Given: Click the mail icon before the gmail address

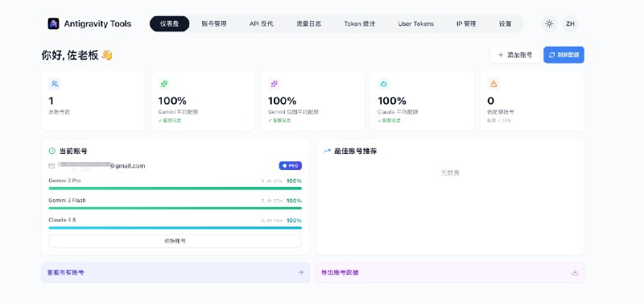Looking at the screenshot, I should 52,166.
